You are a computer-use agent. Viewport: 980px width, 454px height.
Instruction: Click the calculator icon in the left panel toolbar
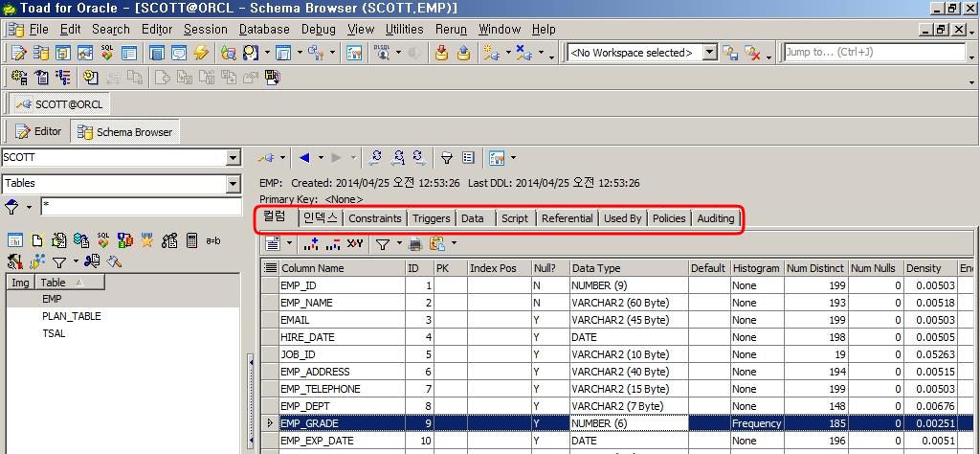pos(191,240)
